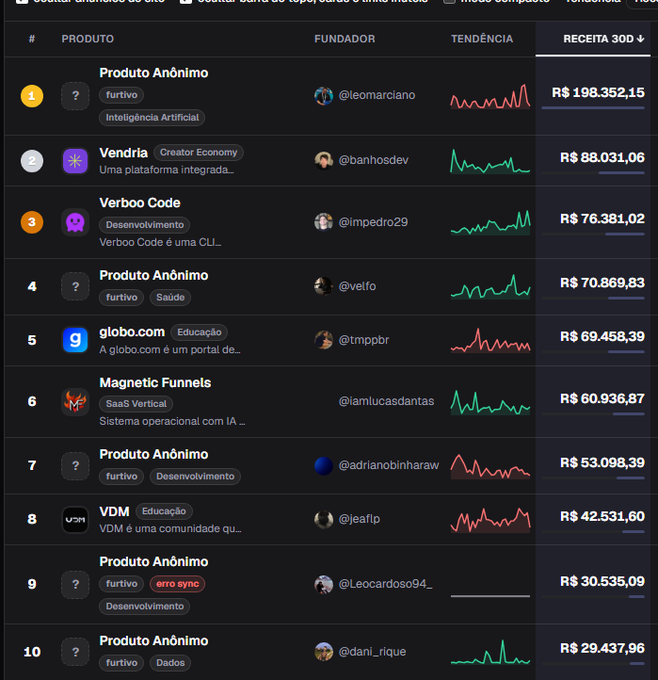Image resolution: width=658 pixels, height=680 pixels.
Task: Sort by the TENDÊNCIA column header
Action: (482, 39)
